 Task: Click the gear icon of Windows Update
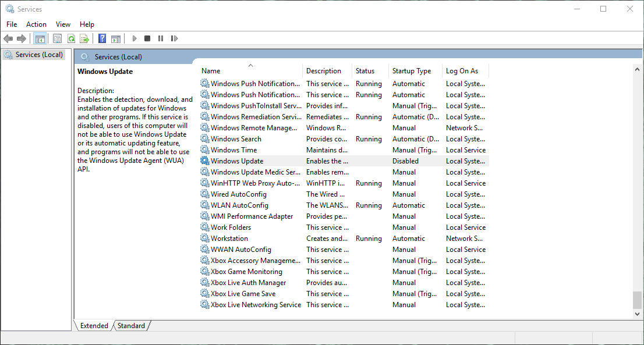204,161
